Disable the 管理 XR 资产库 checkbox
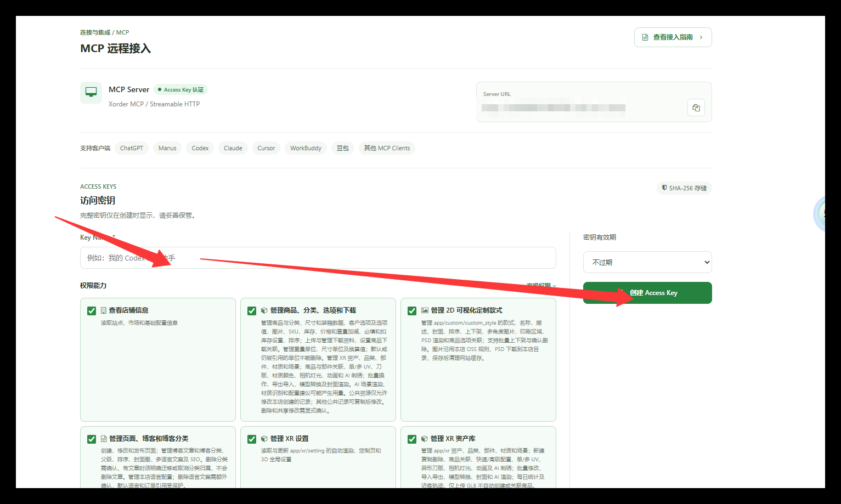This screenshot has width=841, height=504. [412, 439]
